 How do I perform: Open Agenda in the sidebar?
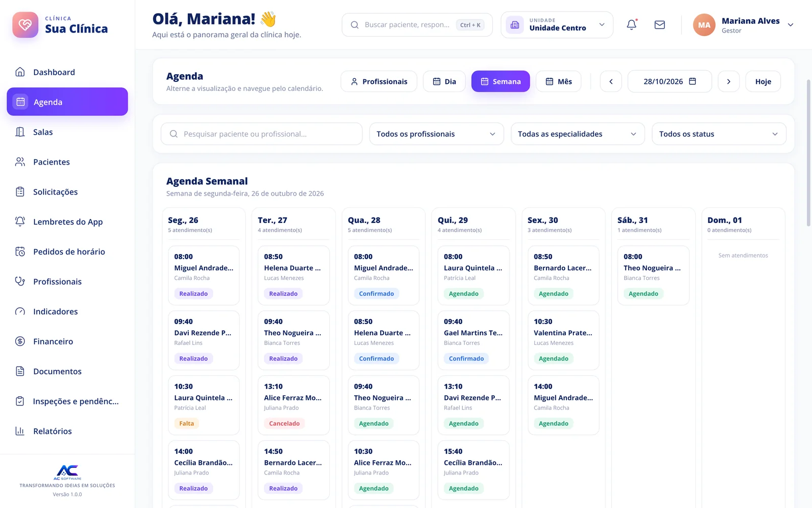point(67,102)
